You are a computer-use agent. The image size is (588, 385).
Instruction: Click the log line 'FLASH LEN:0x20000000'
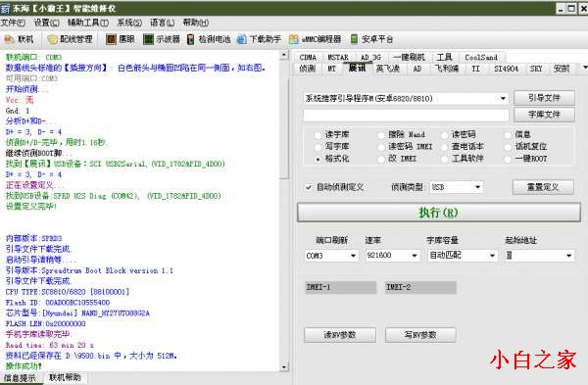pyautogui.click(x=46, y=323)
